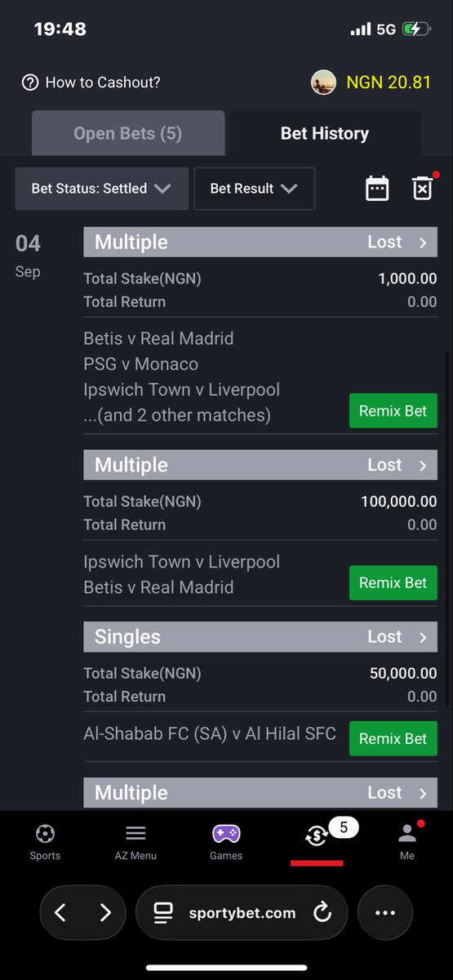Remix Bet for the 100,000.00 stake multiple

[393, 583]
